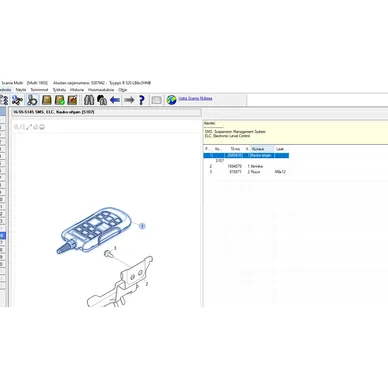Viewport: 388px width, 388px height.
Task: Click the Kuvaus column header
Action: (x=262, y=149)
